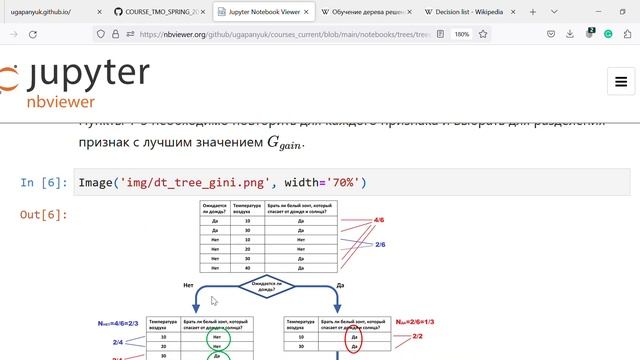View site security padlock information

tap(116, 34)
